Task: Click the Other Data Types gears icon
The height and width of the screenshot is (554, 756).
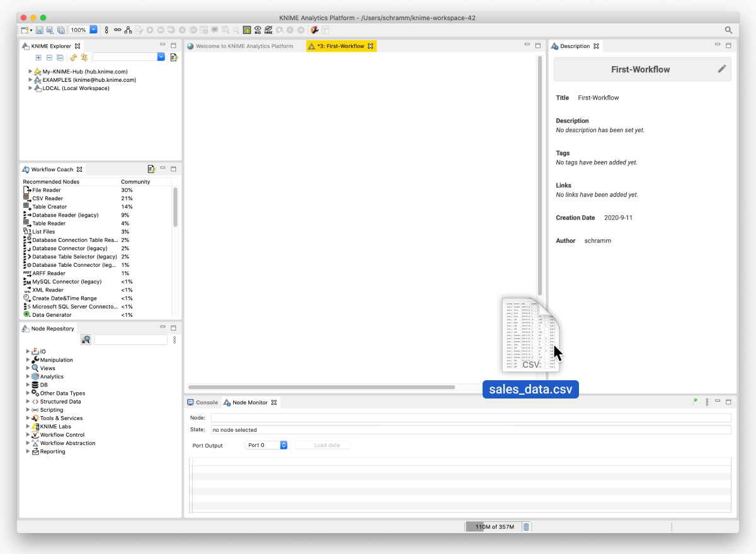Action: (x=35, y=393)
